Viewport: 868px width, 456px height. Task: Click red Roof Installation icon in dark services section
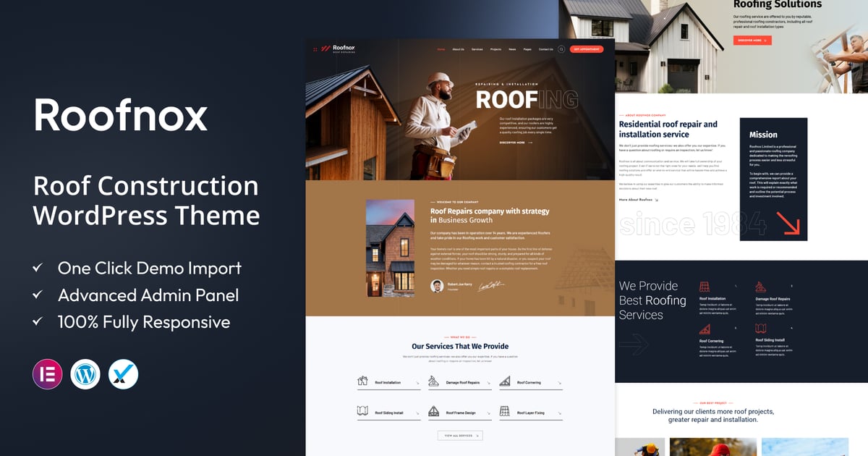pyautogui.click(x=705, y=287)
